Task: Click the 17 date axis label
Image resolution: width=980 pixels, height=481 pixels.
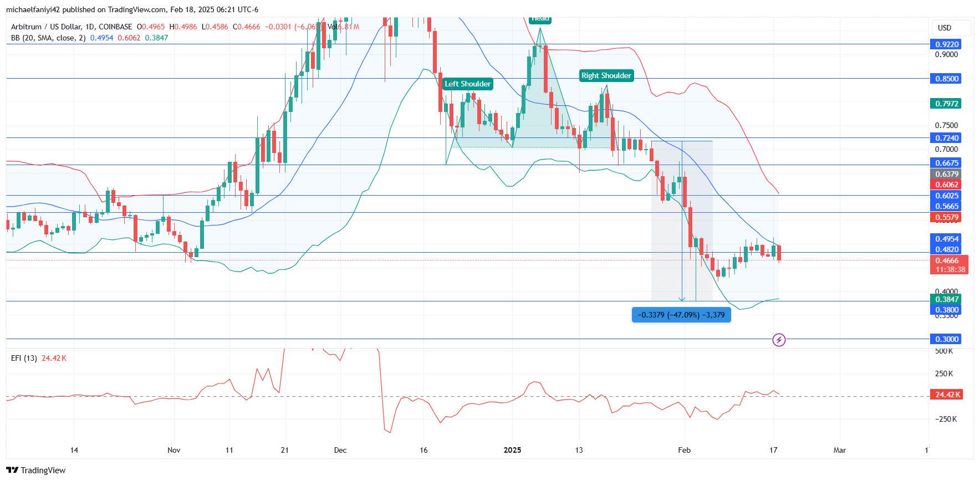Action: 773,450
